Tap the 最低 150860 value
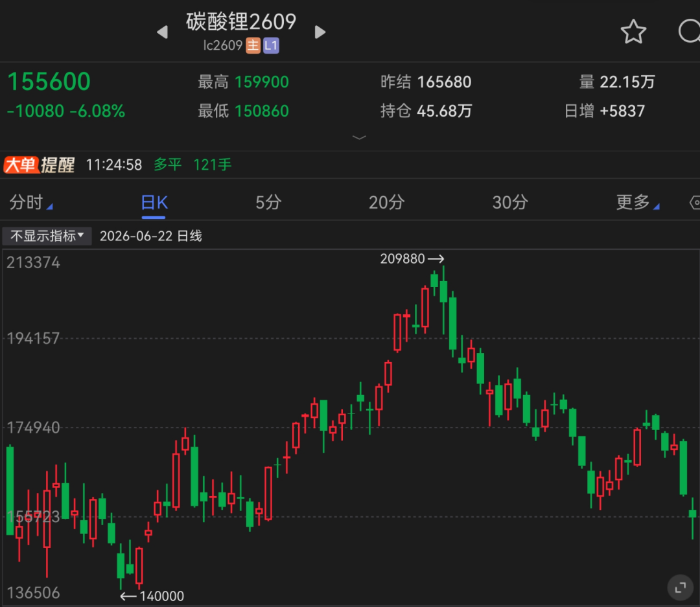Screen dimensions: 700x607 243,111
